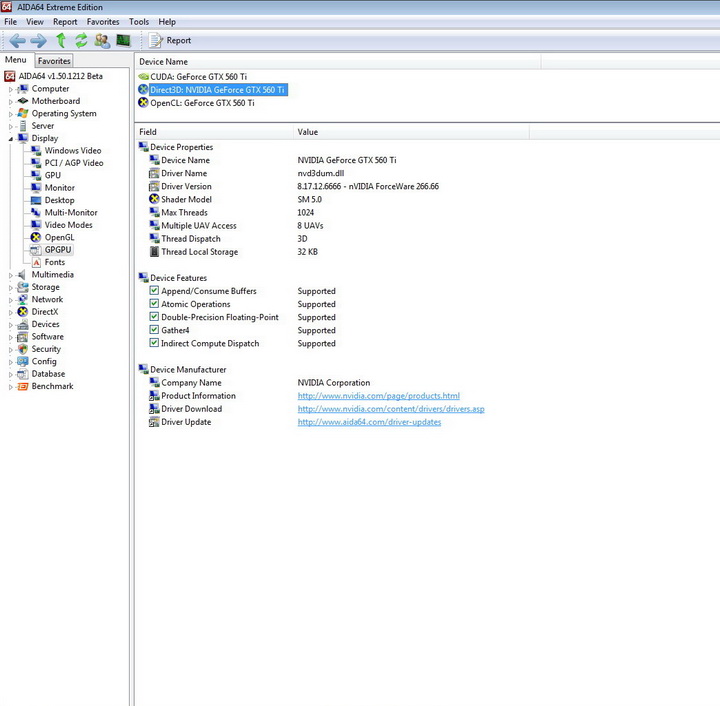The image size is (720, 706).
Task: Open the aida64.com driver-updates link
Action: pyautogui.click(x=369, y=422)
